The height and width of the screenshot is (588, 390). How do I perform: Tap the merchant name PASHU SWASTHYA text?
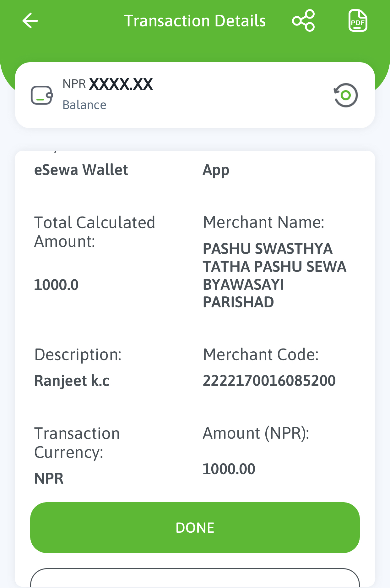point(268,249)
